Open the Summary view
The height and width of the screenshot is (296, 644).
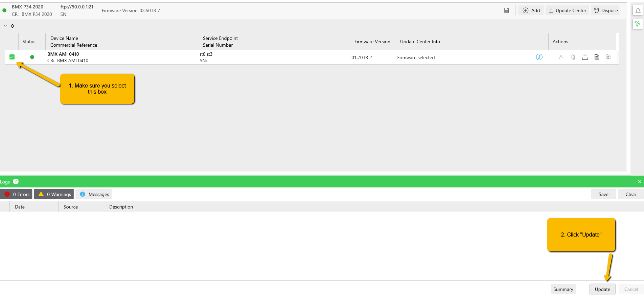click(563, 289)
